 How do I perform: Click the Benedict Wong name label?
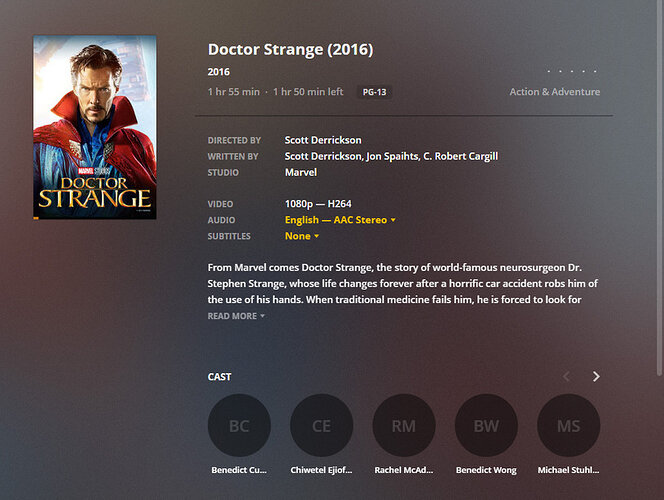[486, 470]
